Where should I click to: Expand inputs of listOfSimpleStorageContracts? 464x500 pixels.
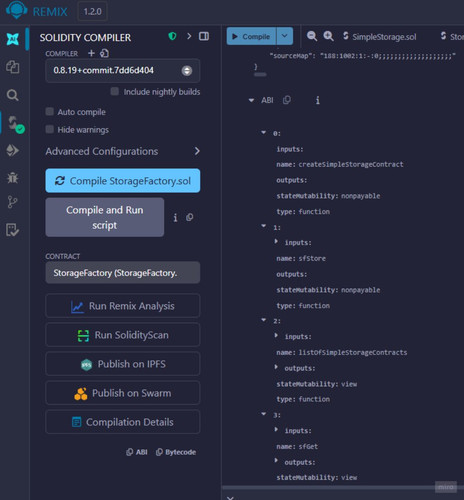click(x=276, y=335)
